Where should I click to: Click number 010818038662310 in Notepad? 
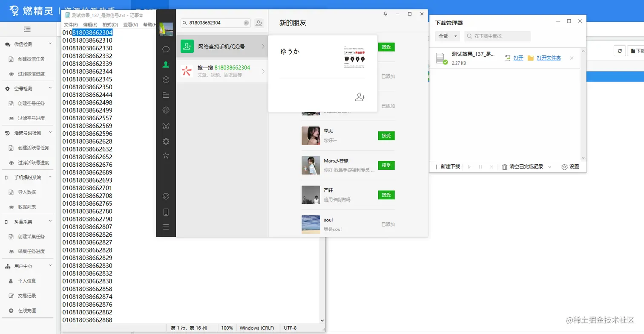(x=87, y=41)
